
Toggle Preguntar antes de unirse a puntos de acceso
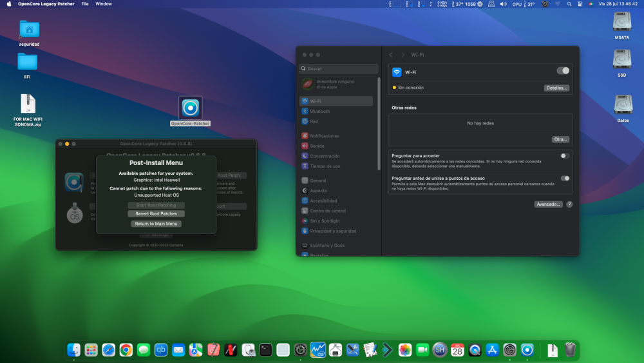565,179
